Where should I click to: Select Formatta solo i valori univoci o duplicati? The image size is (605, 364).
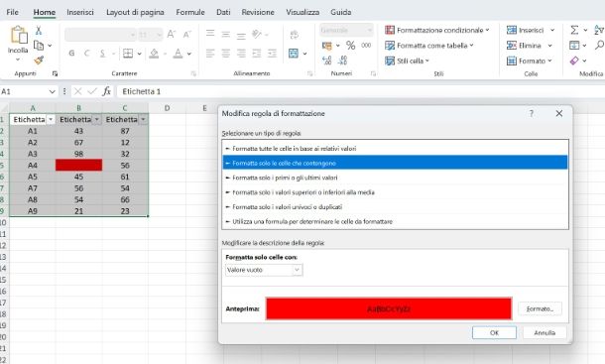(x=395, y=207)
